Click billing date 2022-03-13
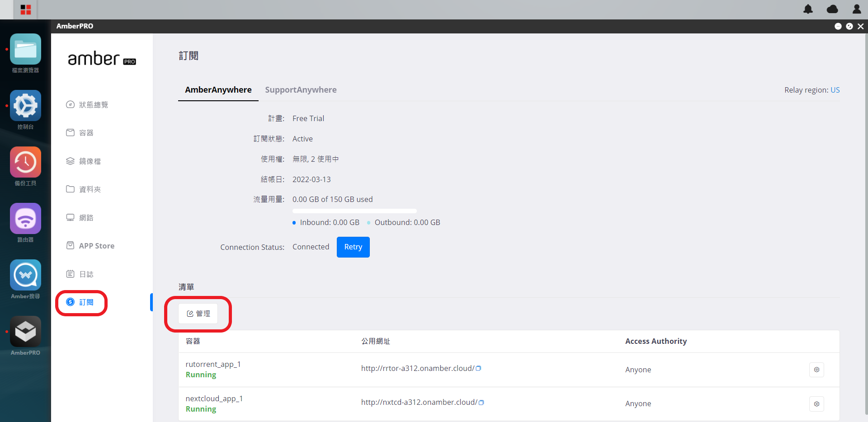The image size is (868, 422). (311, 179)
